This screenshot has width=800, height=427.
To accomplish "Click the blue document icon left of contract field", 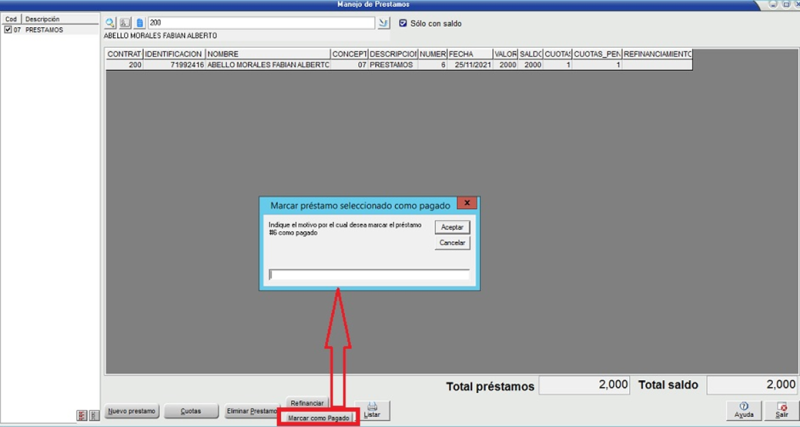I will tap(140, 22).
